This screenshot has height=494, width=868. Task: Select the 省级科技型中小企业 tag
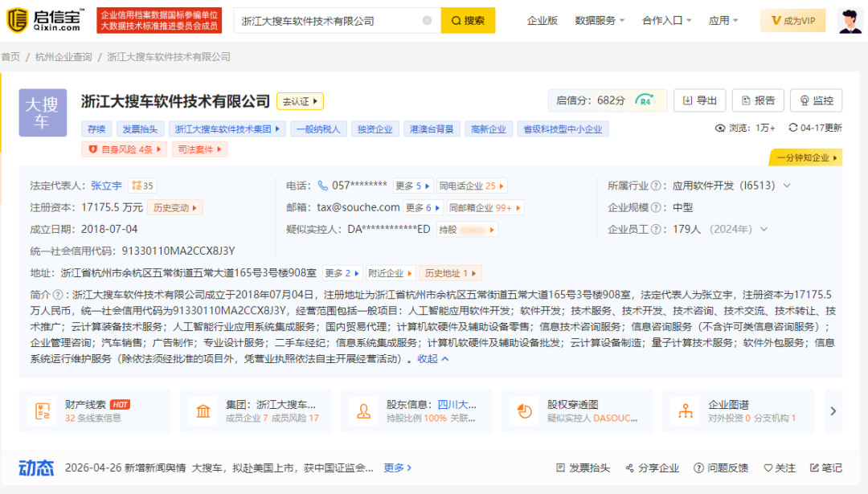[x=563, y=129]
